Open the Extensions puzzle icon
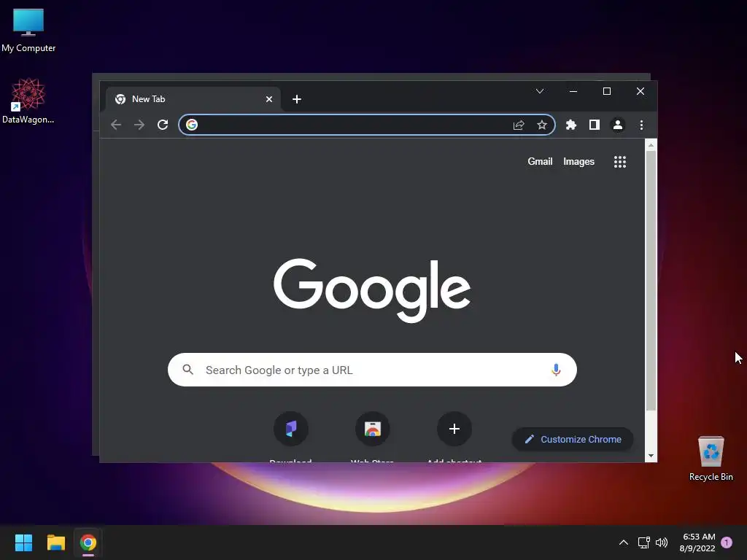 [x=570, y=125]
